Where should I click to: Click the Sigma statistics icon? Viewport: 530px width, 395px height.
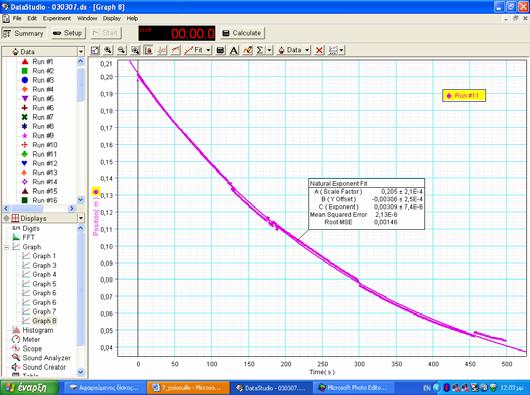(260, 50)
